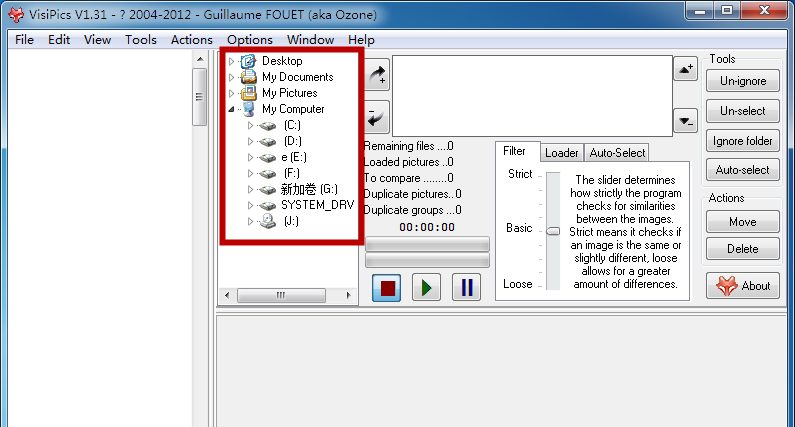
Task: Click the (G:) drive icon
Action: pyautogui.click(x=267, y=190)
